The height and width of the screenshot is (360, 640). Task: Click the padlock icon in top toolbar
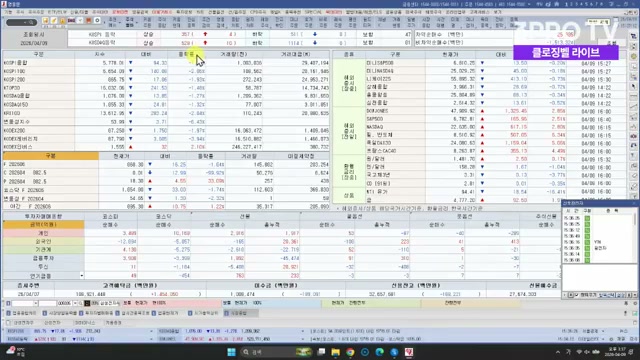[x=62, y=20]
